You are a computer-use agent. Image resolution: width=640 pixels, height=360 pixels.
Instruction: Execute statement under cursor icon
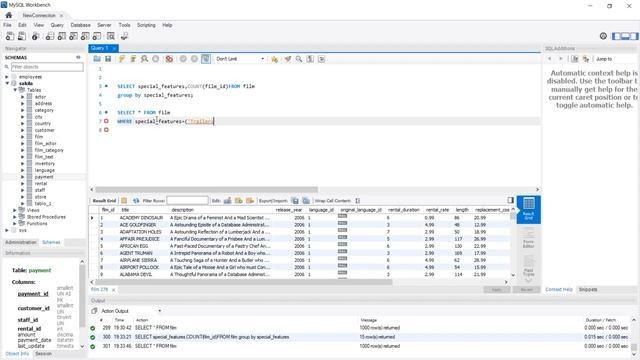tap(133, 59)
